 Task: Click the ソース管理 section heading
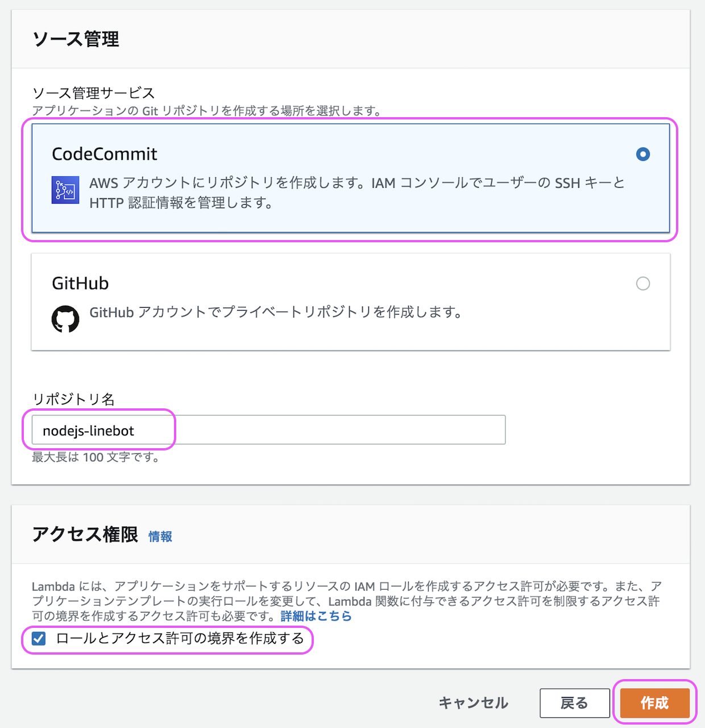(76, 39)
